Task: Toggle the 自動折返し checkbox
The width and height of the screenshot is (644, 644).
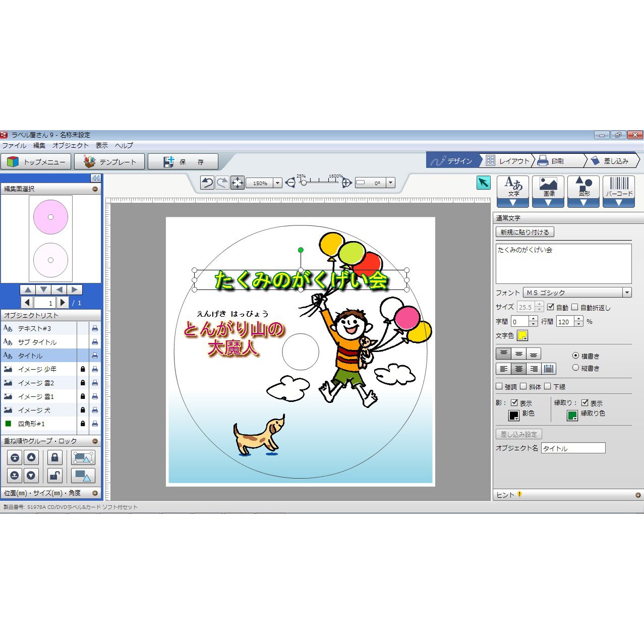Action: 575,307
